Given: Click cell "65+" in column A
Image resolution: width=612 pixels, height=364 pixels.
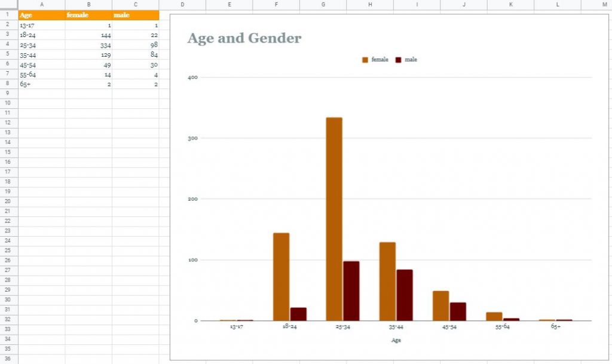Looking at the screenshot, I should [42, 84].
